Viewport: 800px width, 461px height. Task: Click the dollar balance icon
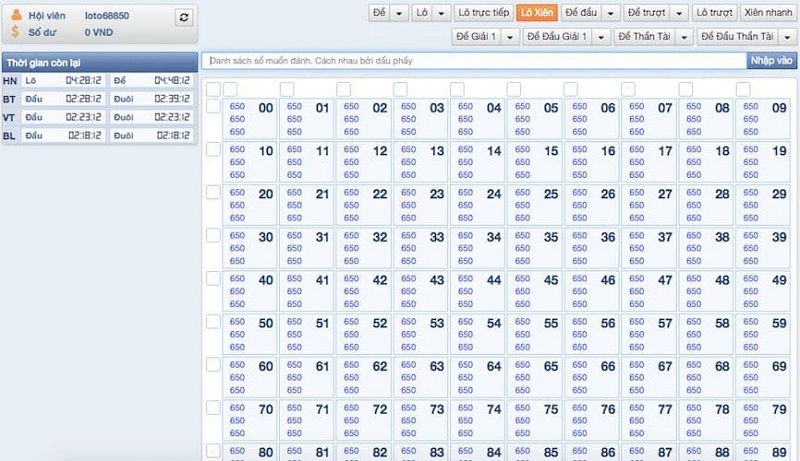15,32
